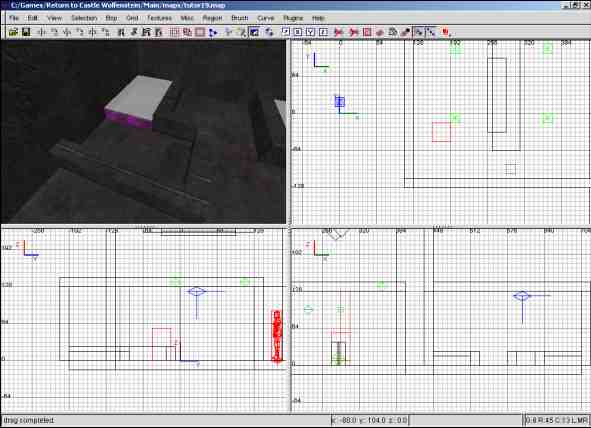Click the x y z coordinates in status bar

pyautogui.click(x=370, y=420)
